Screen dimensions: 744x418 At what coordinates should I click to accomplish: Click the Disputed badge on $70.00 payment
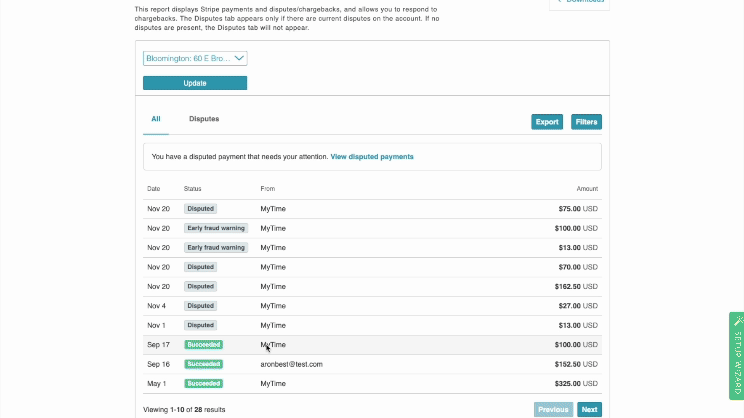(200, 267)
